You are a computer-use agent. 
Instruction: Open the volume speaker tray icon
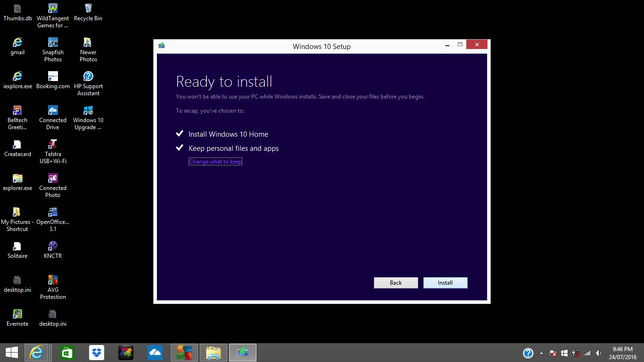598,353
